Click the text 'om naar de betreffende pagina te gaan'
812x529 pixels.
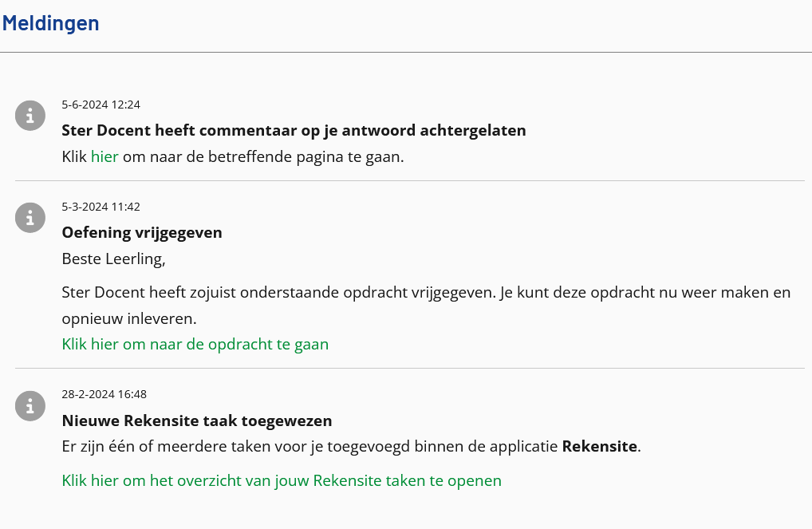coord(263,156)
